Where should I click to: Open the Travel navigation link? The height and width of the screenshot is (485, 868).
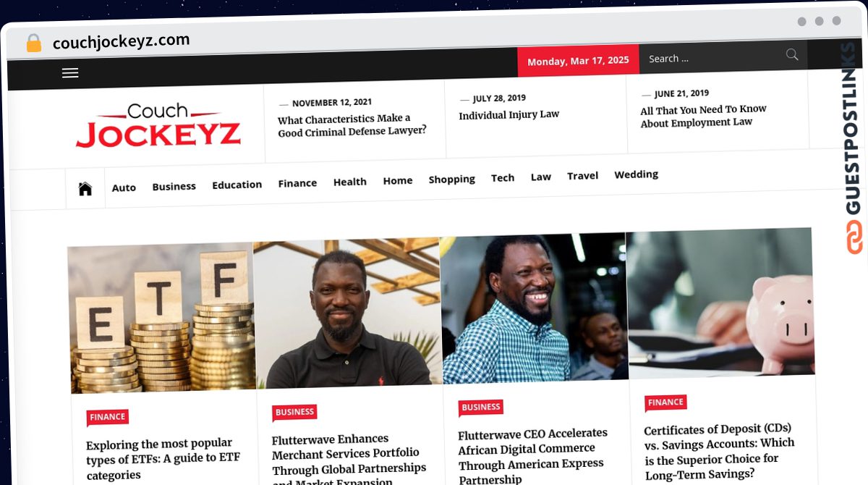coord(582,176)
